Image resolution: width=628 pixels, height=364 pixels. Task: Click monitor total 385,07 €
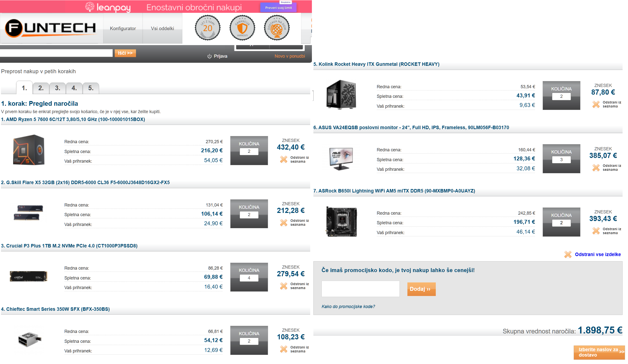(603, 156)
